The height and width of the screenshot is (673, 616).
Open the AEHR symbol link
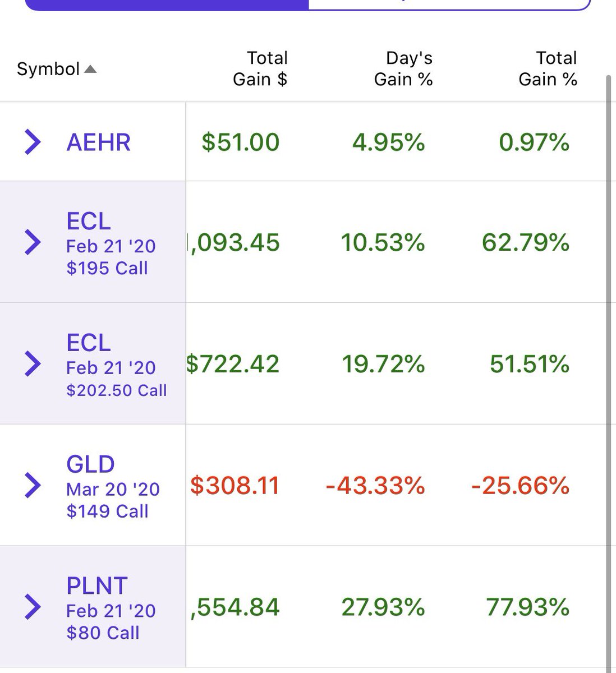coord(98,142)
